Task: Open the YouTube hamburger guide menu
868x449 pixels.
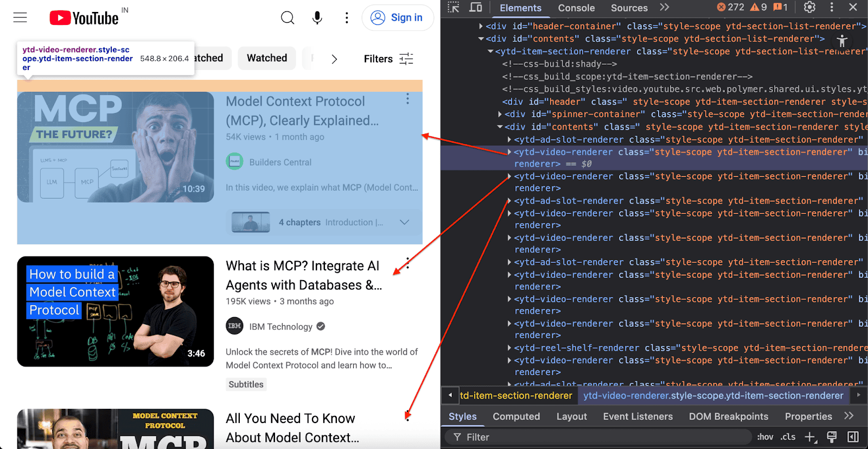Action: click(20, 17)
